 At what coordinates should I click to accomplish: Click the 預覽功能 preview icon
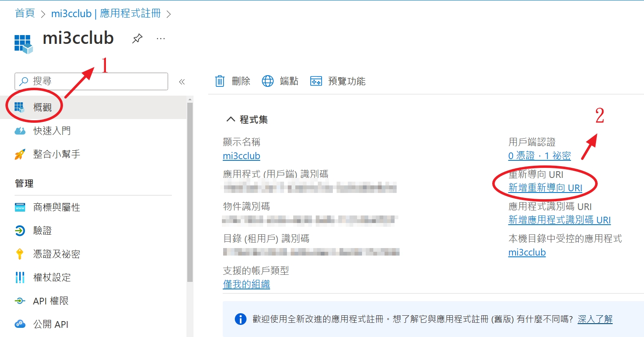[316, 81]
